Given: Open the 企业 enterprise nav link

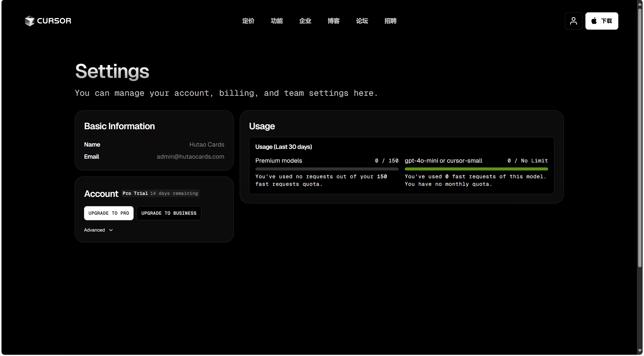Looking at the screenshot, I should click(305, 21).
